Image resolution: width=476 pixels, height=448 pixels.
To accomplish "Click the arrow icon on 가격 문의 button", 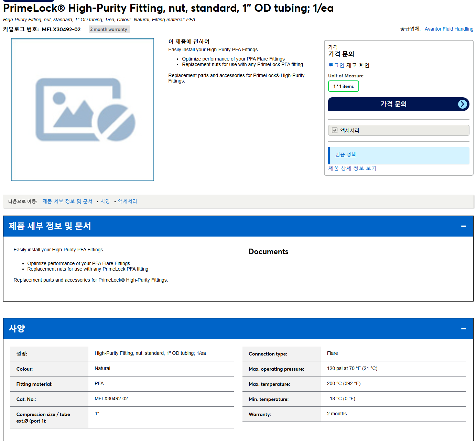I will [462, 104].
